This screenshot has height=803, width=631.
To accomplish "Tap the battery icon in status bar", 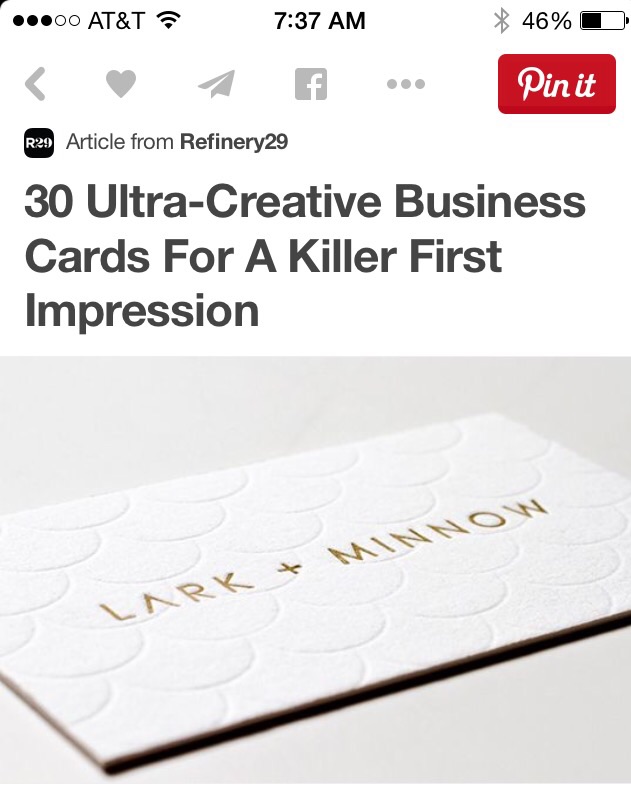I will pos(603,20).
